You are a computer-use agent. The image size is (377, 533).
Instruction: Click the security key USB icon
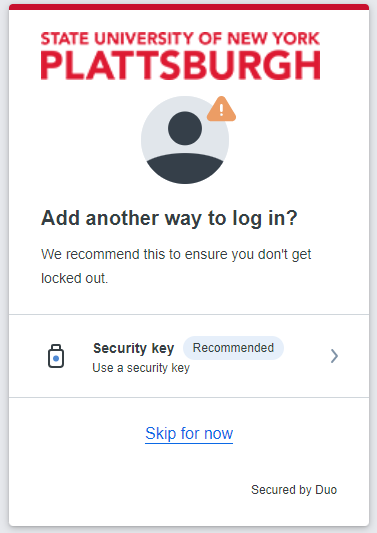[56, 356]
